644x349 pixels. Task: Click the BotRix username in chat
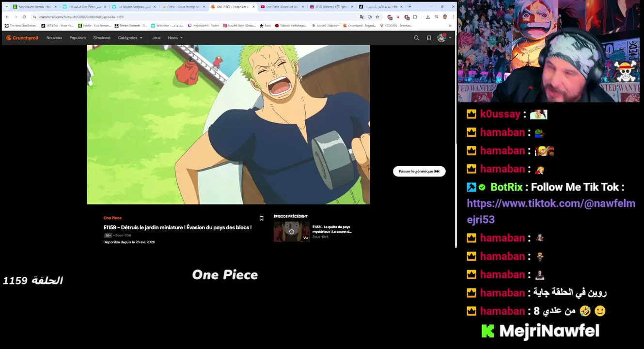click(x=506, y=187)
